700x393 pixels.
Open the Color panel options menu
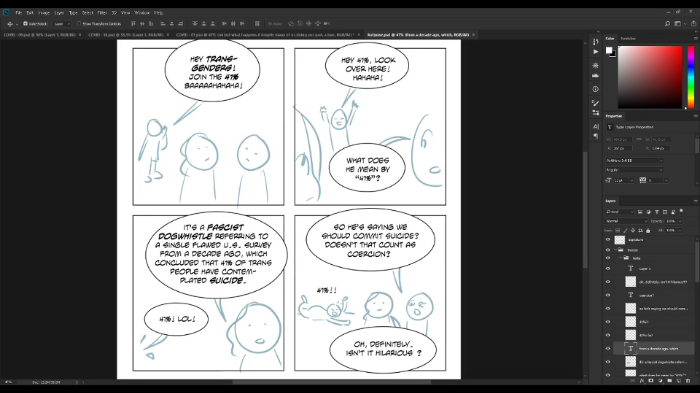[695, 38]
